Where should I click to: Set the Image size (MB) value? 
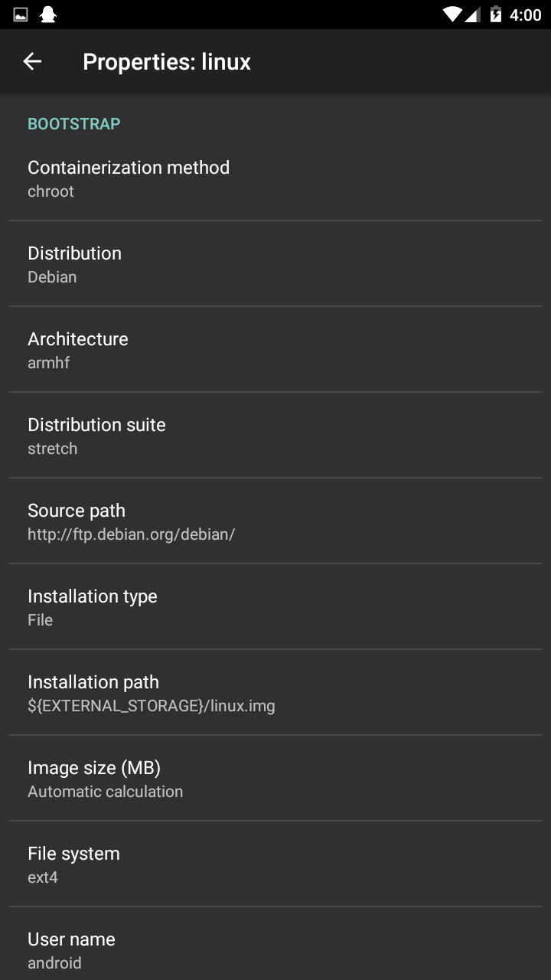point(275,779)
